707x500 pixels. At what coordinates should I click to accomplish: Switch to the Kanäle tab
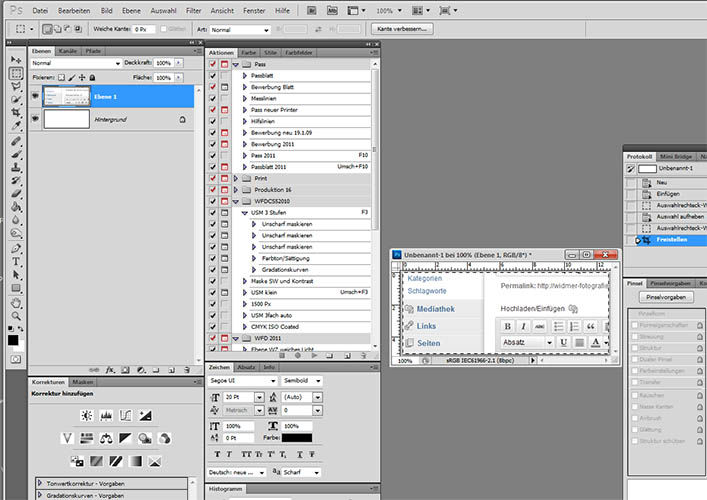68,49
